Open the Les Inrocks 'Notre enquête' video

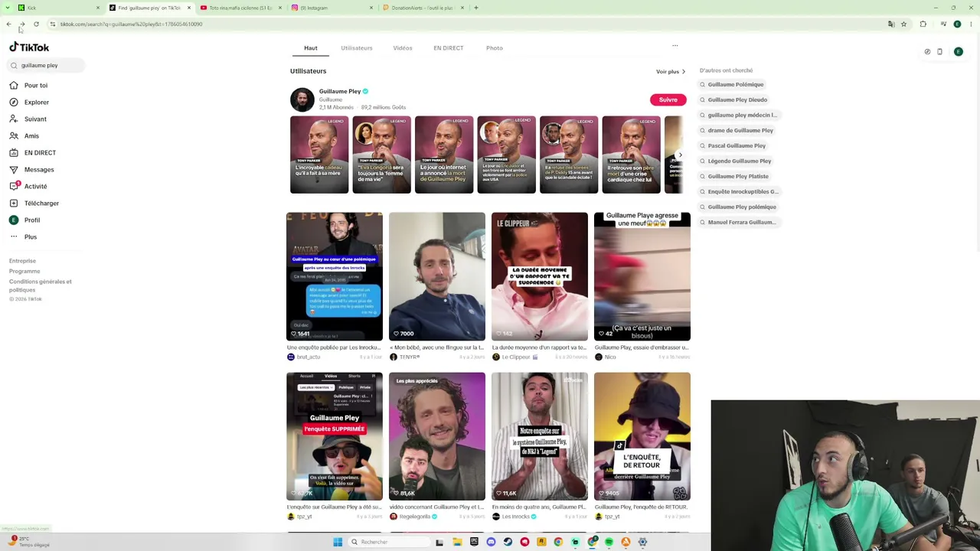click(540, 436)
